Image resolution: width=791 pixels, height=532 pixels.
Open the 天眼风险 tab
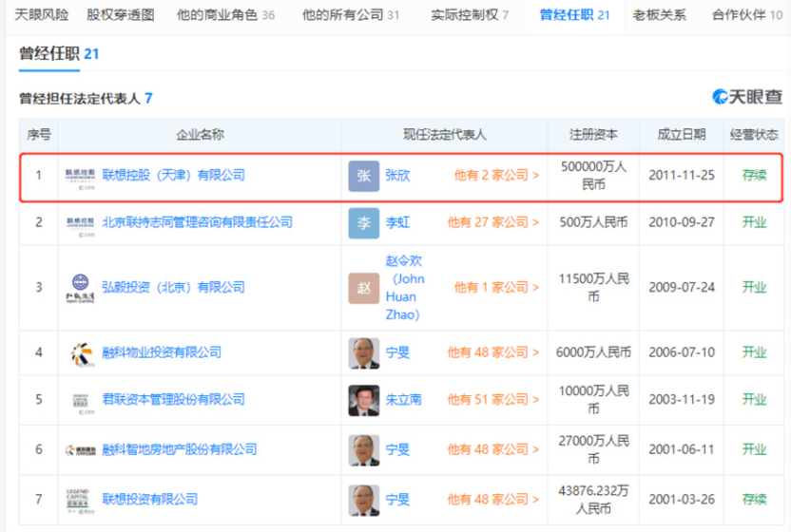tap(42, 15)
